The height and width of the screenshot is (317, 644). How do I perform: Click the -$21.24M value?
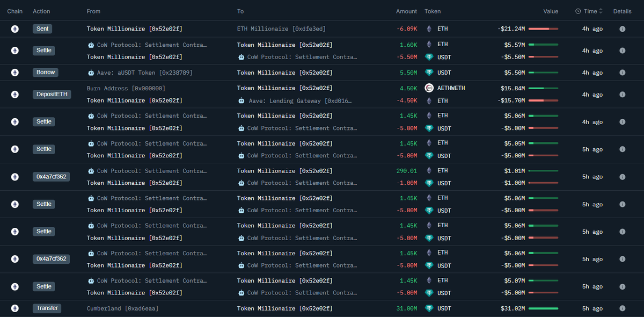click(511, 29)
